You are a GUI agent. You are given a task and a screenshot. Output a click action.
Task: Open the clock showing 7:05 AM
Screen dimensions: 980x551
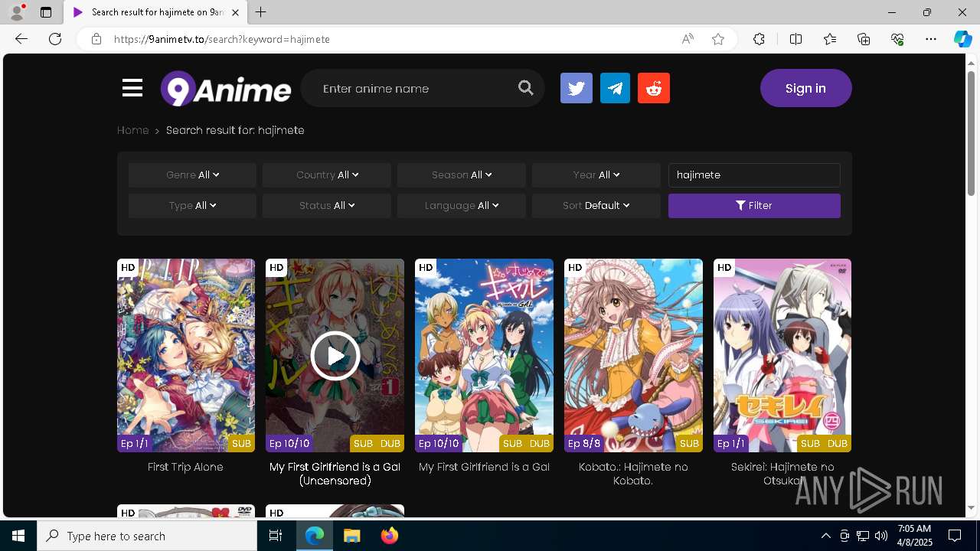point(914,536)
